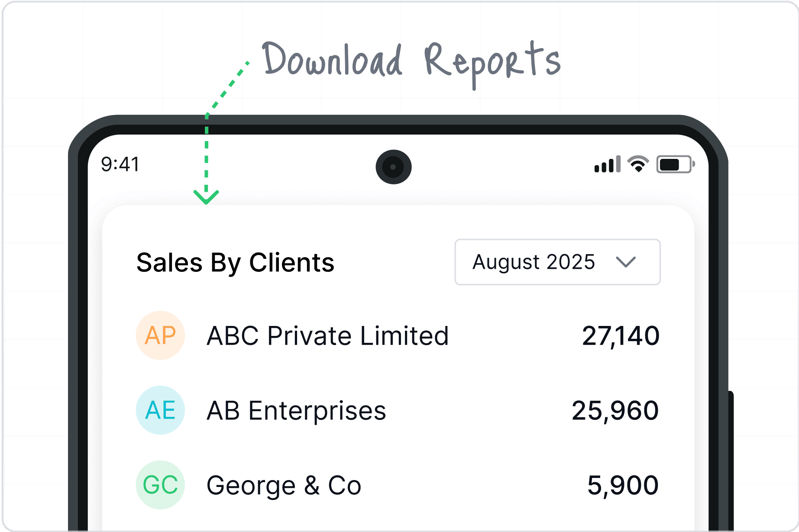Click the AP orange avatar icon
Screen dimensions: 799x532
tap(160, 335)
